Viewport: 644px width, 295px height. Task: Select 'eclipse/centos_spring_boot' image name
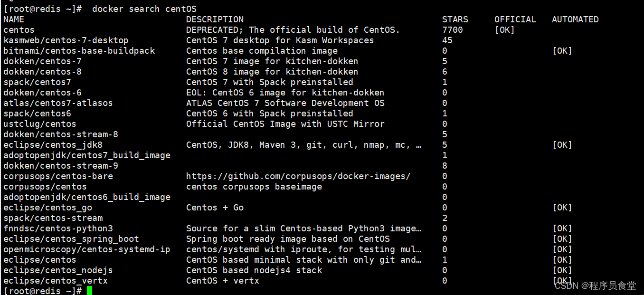tap(71, 239)
